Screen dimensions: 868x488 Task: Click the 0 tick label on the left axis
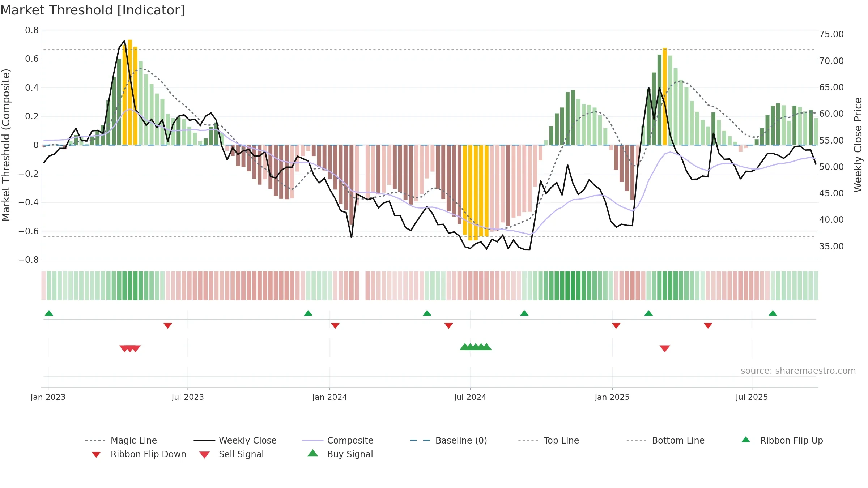[x=36, y=145]
